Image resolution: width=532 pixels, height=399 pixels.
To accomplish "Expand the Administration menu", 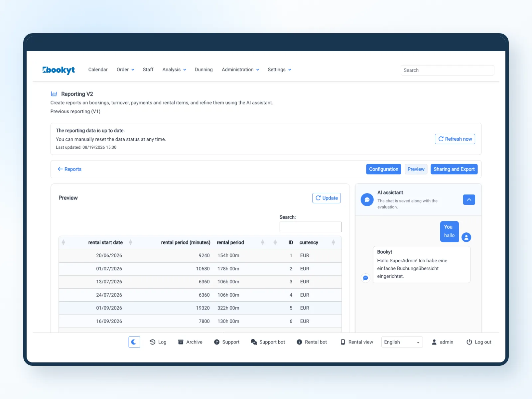I will coord(240,69).
